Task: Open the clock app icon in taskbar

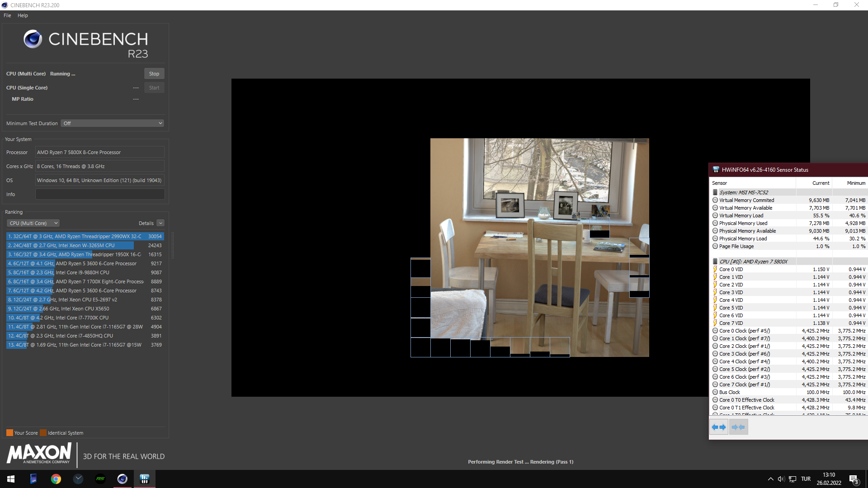Action: pyautogui.click(x=78, y=479)
